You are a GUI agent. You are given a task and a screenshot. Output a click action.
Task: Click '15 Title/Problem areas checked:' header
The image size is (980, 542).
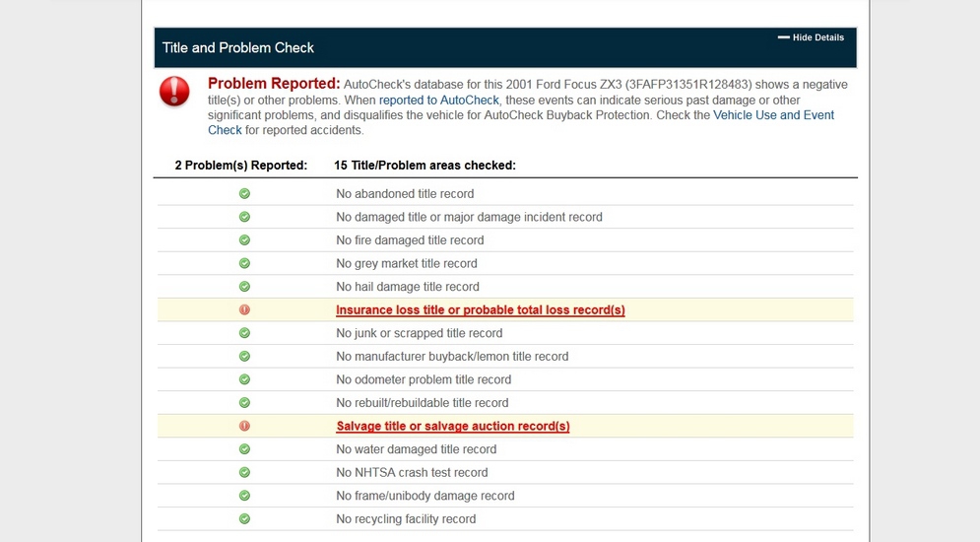(425, 166)
